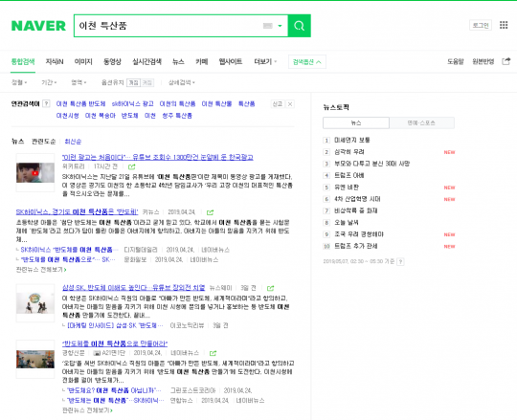Open sub-article link from 디지털데일리

click(69, 250)
